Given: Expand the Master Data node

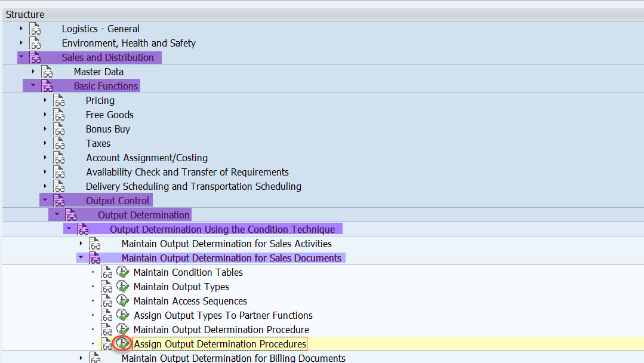Looking at the screenshot, I should coord(33,71).
